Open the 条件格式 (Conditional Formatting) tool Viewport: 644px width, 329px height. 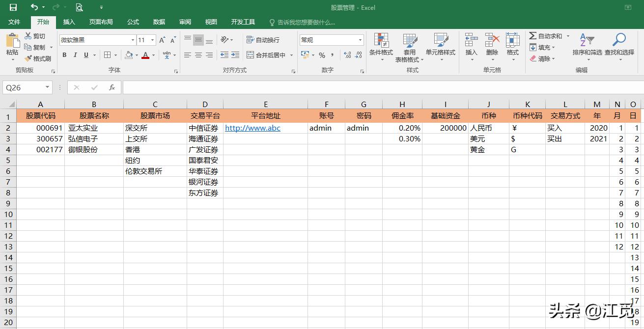click(381, 48)
